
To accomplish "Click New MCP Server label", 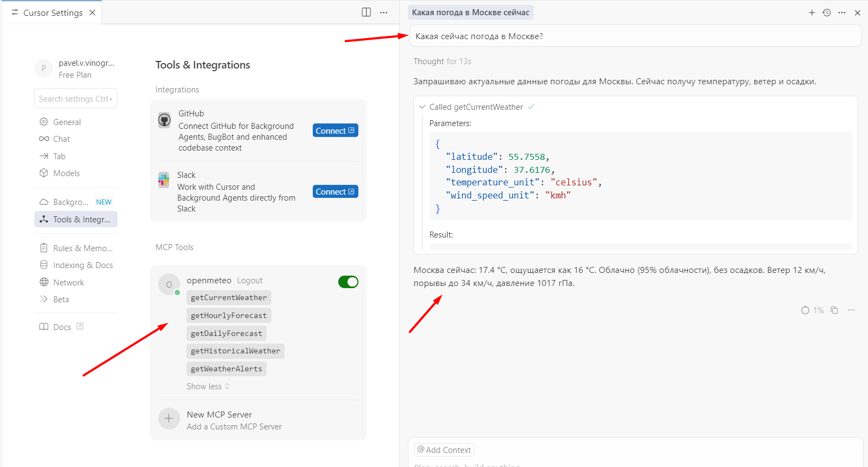I will pos(219,414).
